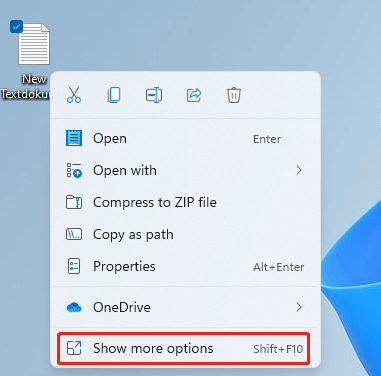
Task: Select the Open menu entry
Action: pyautogui.click(x=185, y=138)
